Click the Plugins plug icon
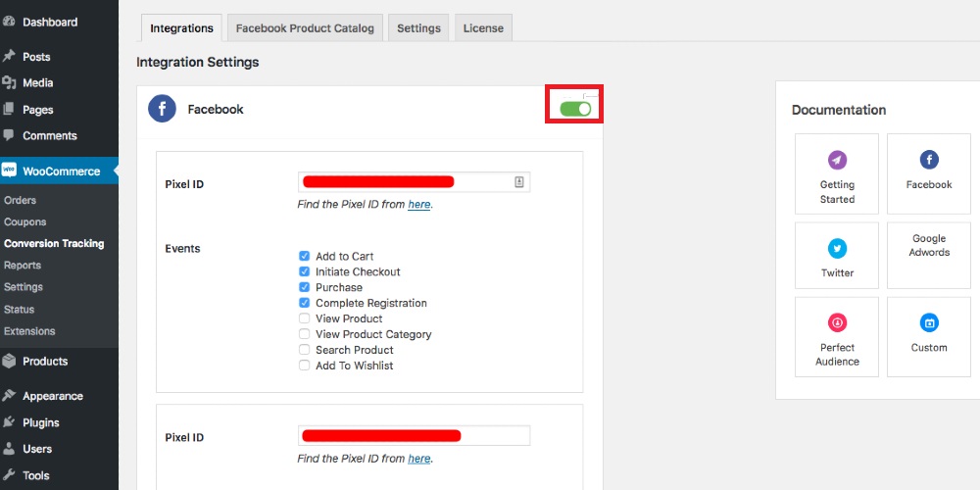The width and height of the screenshot is (980, 490). (9, 422)
